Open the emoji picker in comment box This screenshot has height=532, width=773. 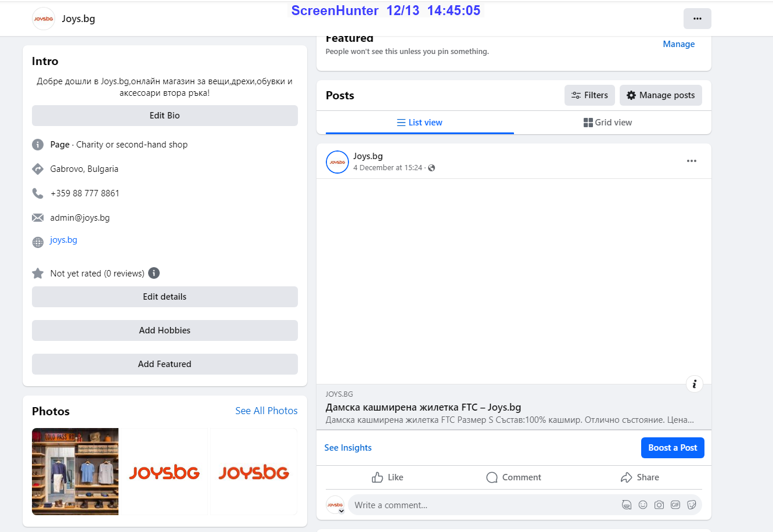pos(643,505)
